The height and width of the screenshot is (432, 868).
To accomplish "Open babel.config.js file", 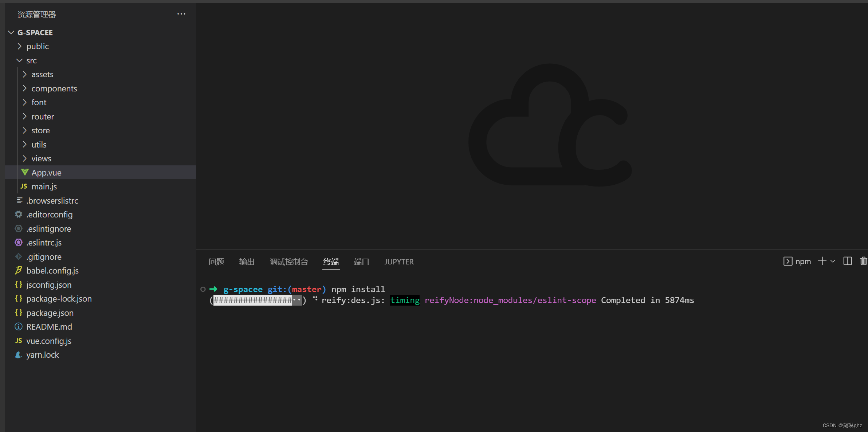I will point(100,271).
